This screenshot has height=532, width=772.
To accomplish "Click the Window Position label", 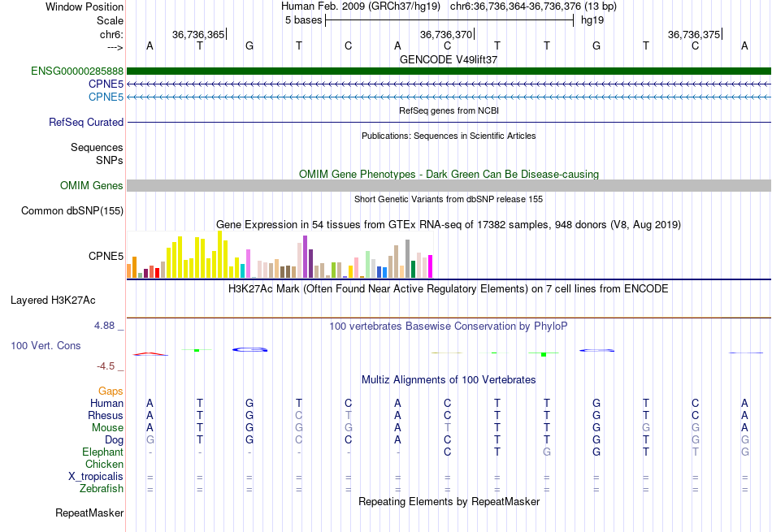I will coord(85,6).
